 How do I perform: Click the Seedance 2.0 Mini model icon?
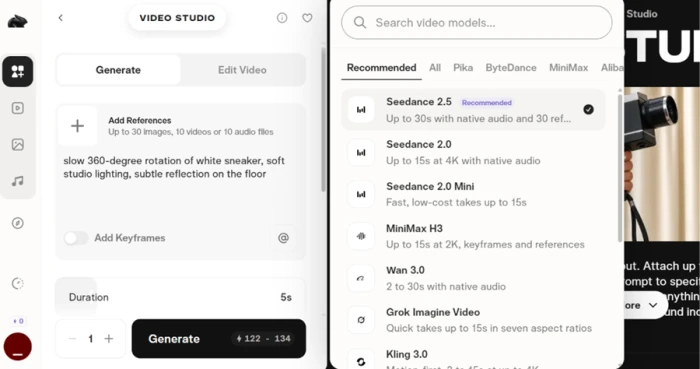click(361, 195)
